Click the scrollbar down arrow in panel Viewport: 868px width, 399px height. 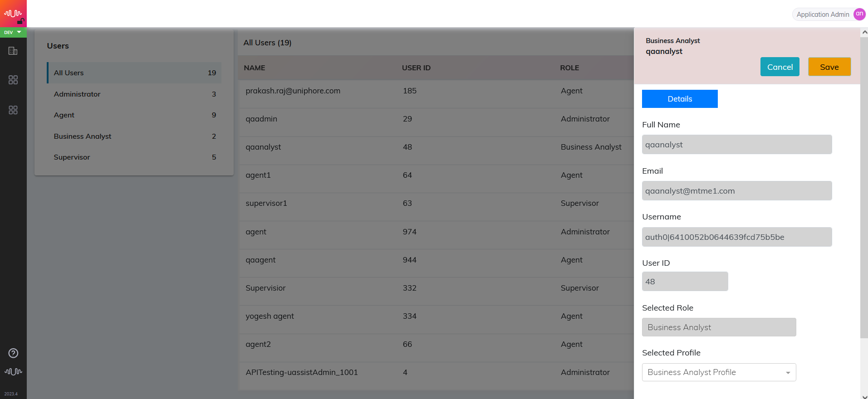click(x=864, y=395)
